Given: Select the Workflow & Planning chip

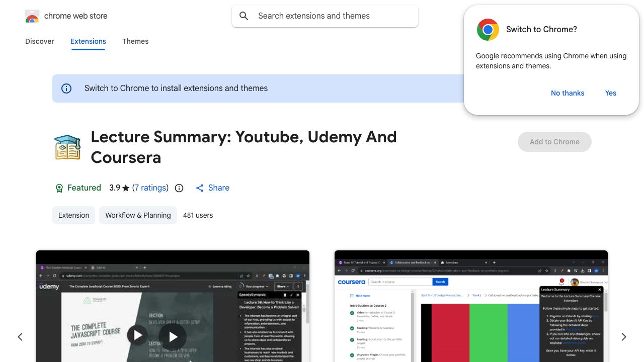Looking at the screenshot, I should pos(138,215).
